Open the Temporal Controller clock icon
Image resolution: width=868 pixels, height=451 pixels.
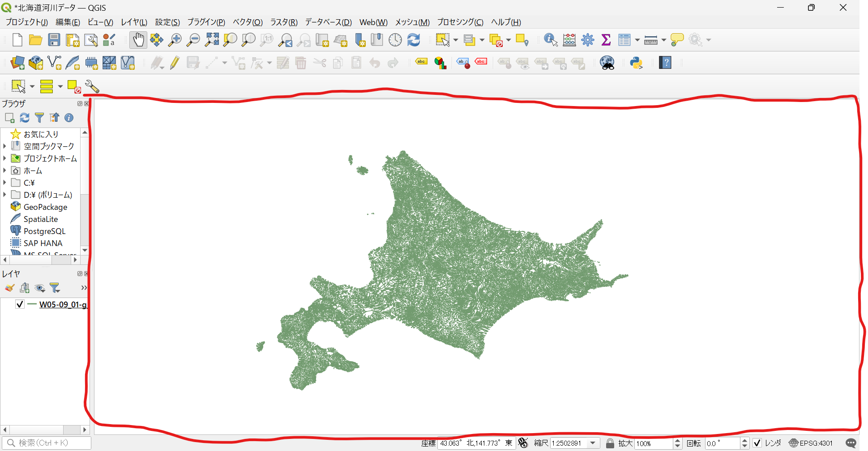click(395, 40)
